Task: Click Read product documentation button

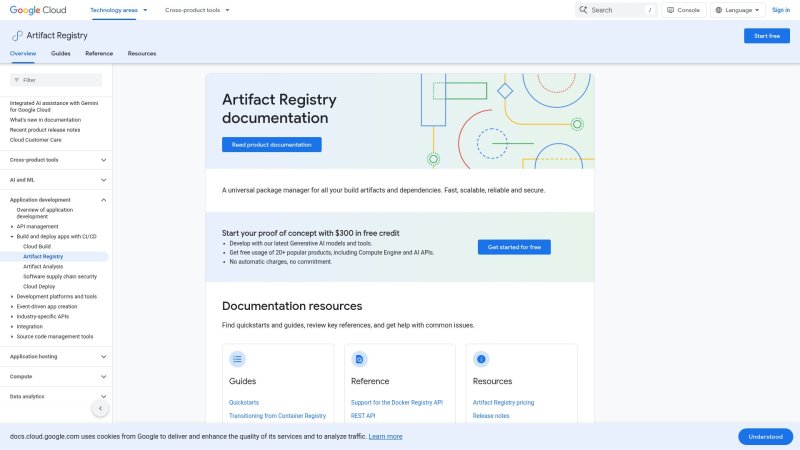Action: pyautogui.click(x=271, y=144)
